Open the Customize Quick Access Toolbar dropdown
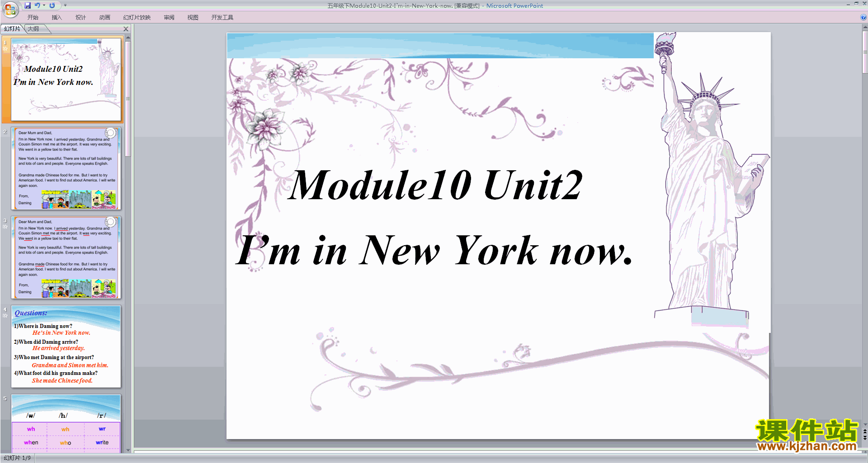 (65, 5)
